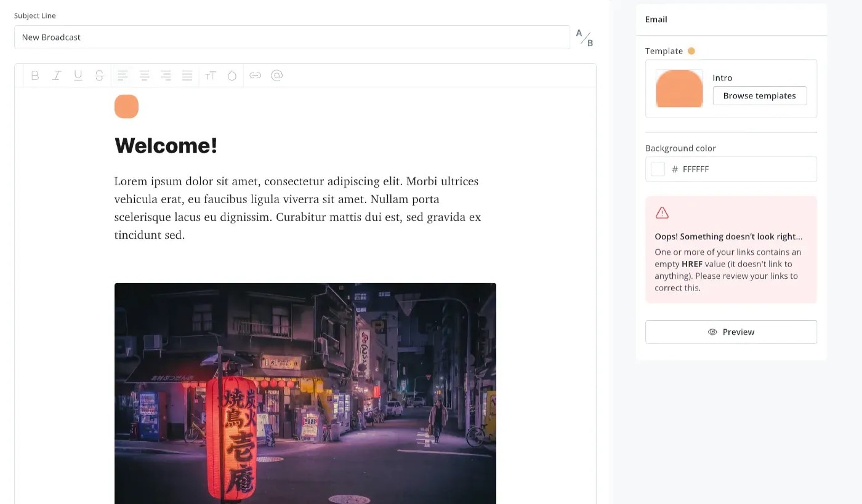Center align the paragraph

pyautogui.click(x=145, y=75)
